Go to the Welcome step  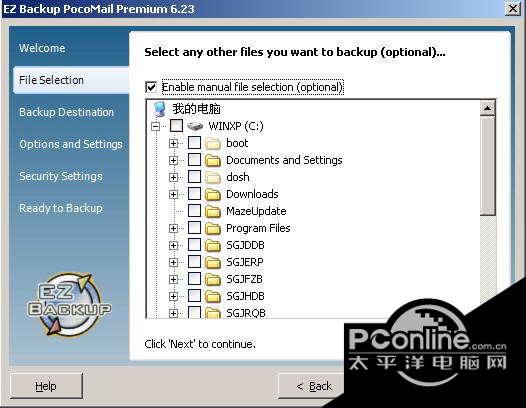click(42, 48)
